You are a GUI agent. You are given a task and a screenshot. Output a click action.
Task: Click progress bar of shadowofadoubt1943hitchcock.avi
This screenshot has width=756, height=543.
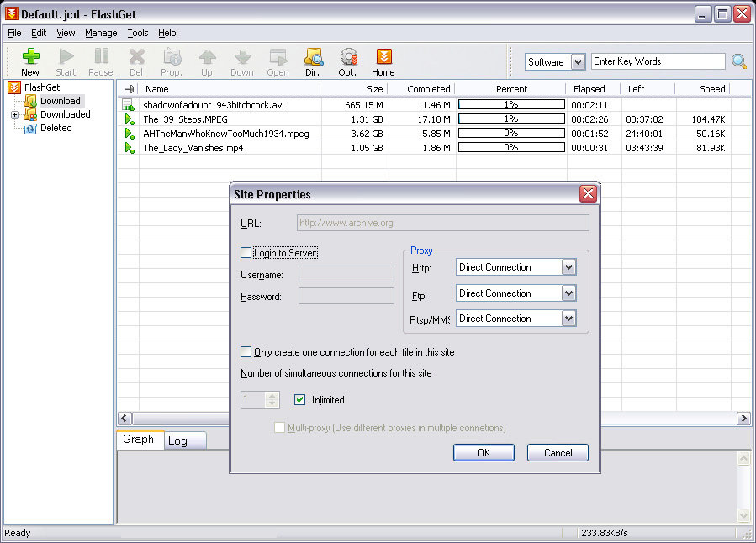511,104
